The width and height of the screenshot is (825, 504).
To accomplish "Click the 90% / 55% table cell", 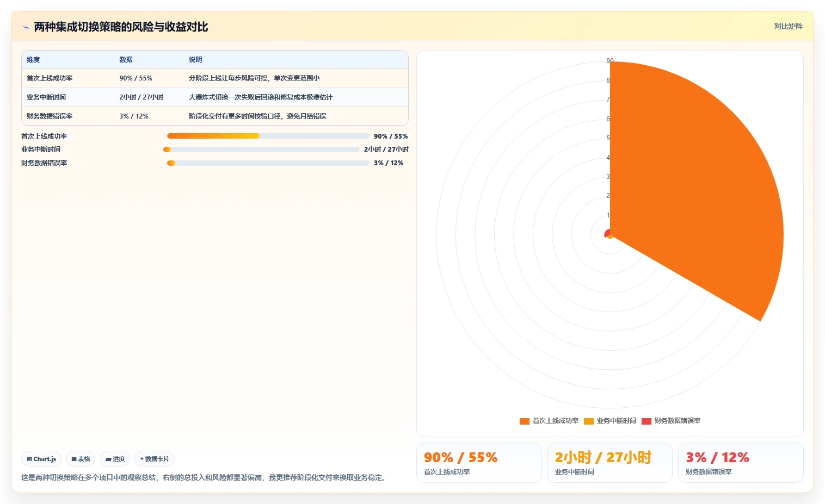I will [x=136, y=78].
